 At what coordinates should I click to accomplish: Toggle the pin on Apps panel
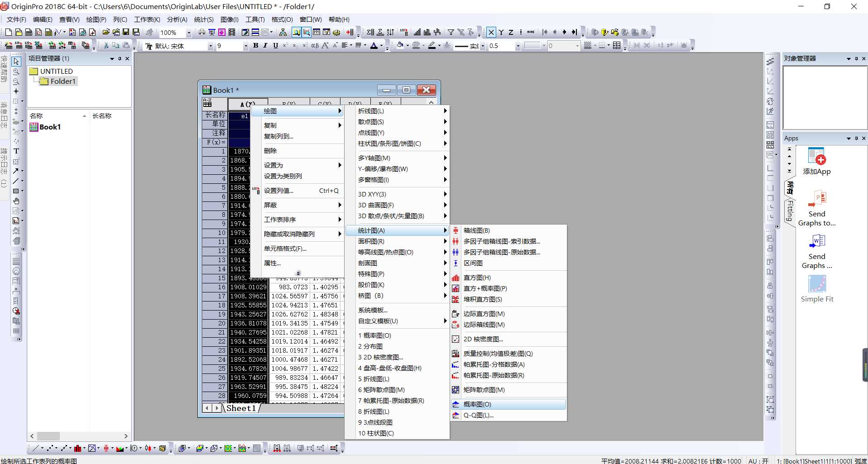pyautogui.click(x=856, y=138)
